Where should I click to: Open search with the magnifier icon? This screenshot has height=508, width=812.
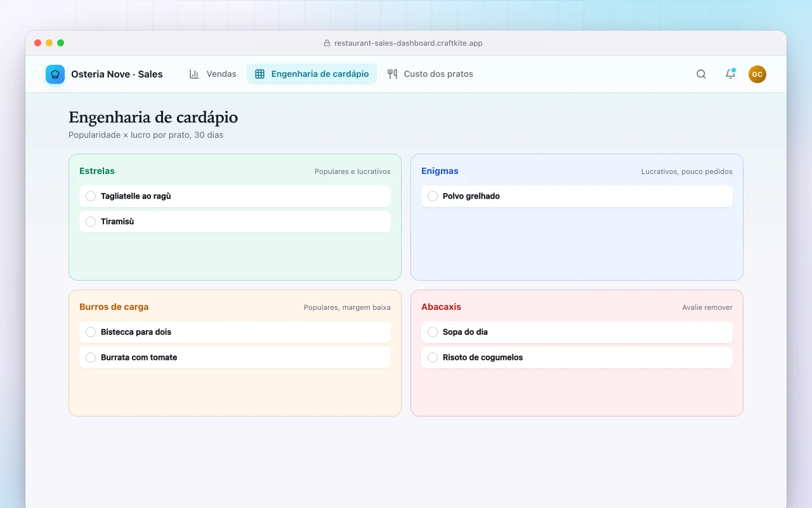701,74
